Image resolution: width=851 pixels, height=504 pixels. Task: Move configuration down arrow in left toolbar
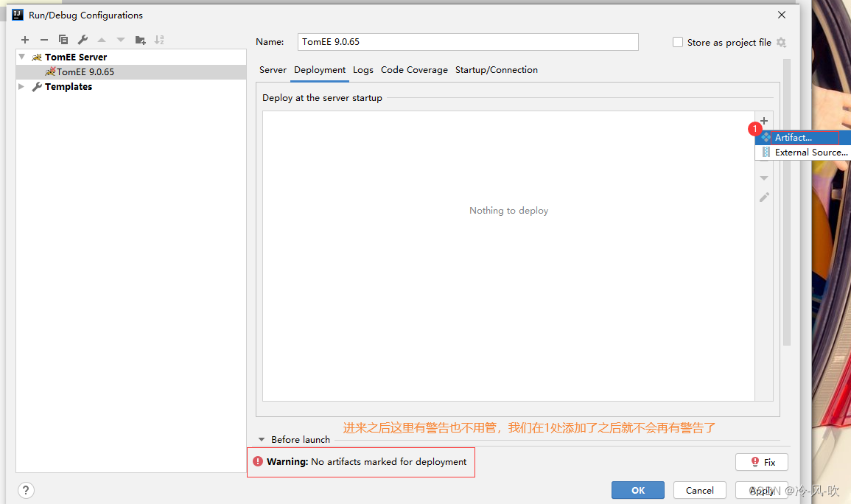(121, 40)
